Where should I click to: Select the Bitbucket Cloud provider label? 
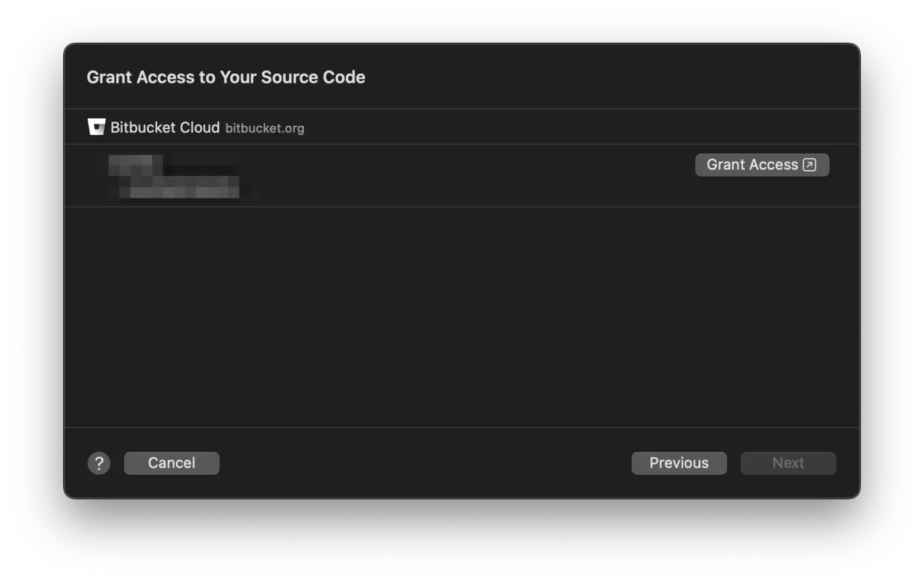pyautogui.click(x=165, y=128)
